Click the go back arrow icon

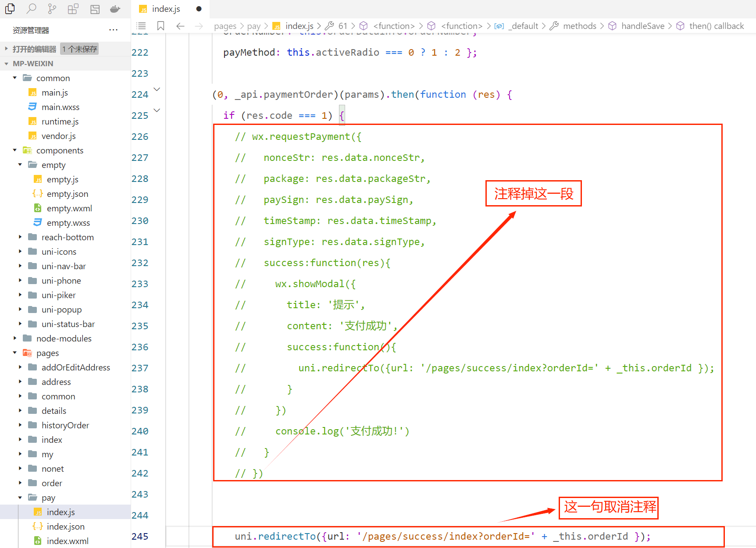180,26
